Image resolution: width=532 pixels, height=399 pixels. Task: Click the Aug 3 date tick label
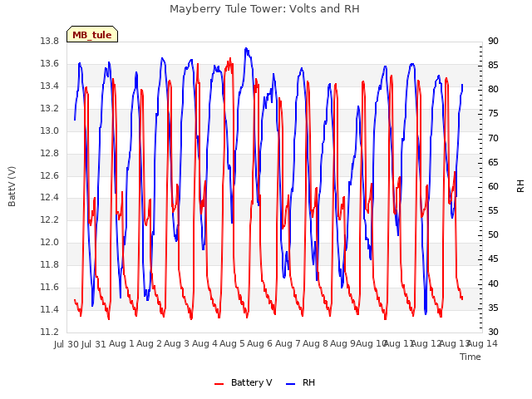click(177, 343)
